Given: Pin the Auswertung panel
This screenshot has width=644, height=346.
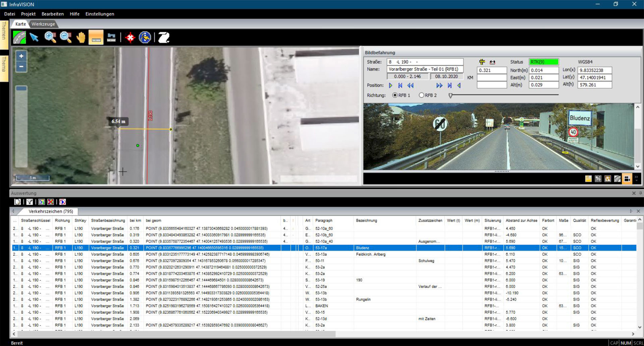Looking at the screenshot, I should [640, 193].
